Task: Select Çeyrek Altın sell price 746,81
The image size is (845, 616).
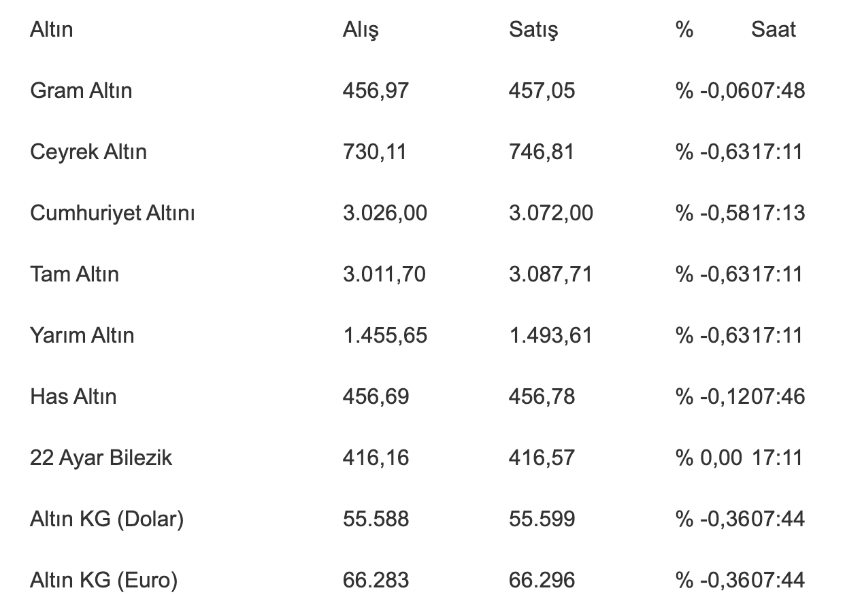Action: coord(542,152)
